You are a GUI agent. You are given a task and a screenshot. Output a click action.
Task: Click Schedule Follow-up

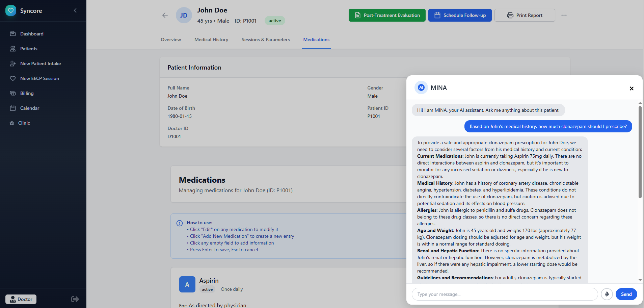click(x=460, y=15)
